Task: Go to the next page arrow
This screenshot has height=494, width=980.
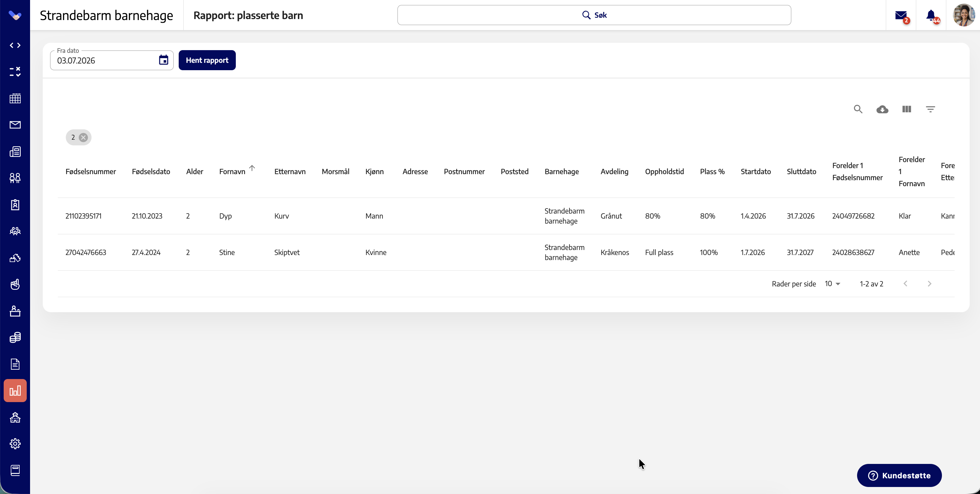Action: click(x=930, y=284)
